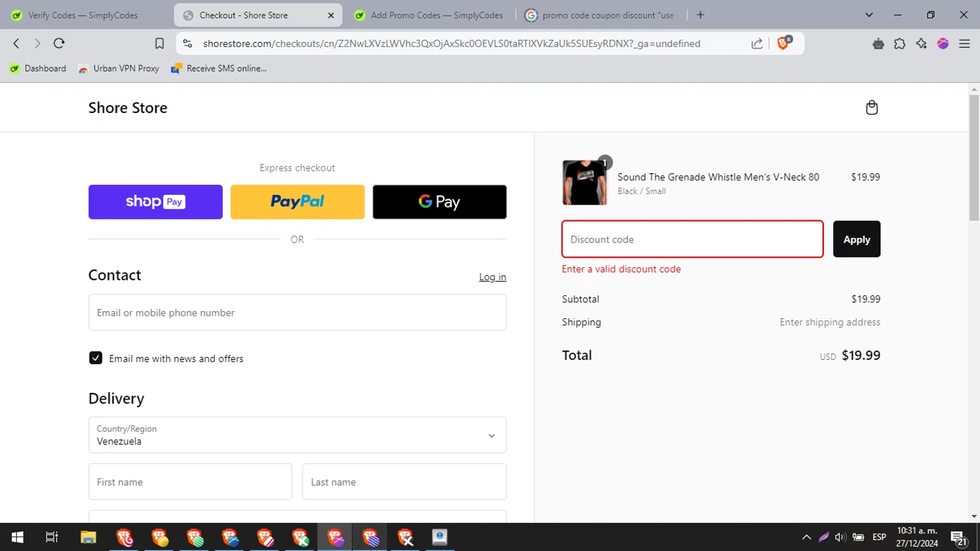Open the Dashboard bookmark

[38, 68]
